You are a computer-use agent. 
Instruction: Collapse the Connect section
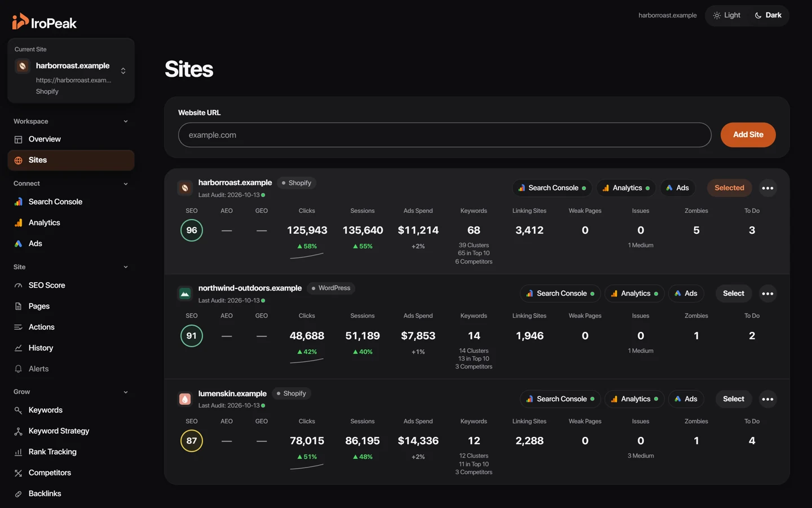pos(126,184)
